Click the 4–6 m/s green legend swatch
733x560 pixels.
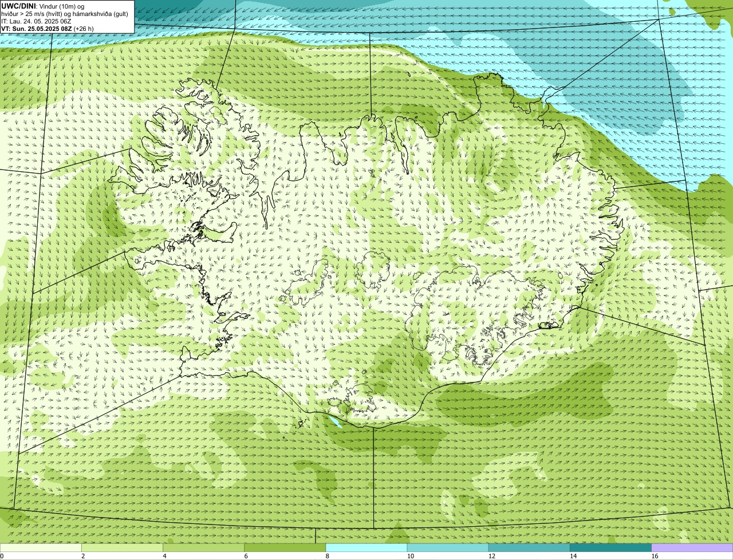coord(203,548)
